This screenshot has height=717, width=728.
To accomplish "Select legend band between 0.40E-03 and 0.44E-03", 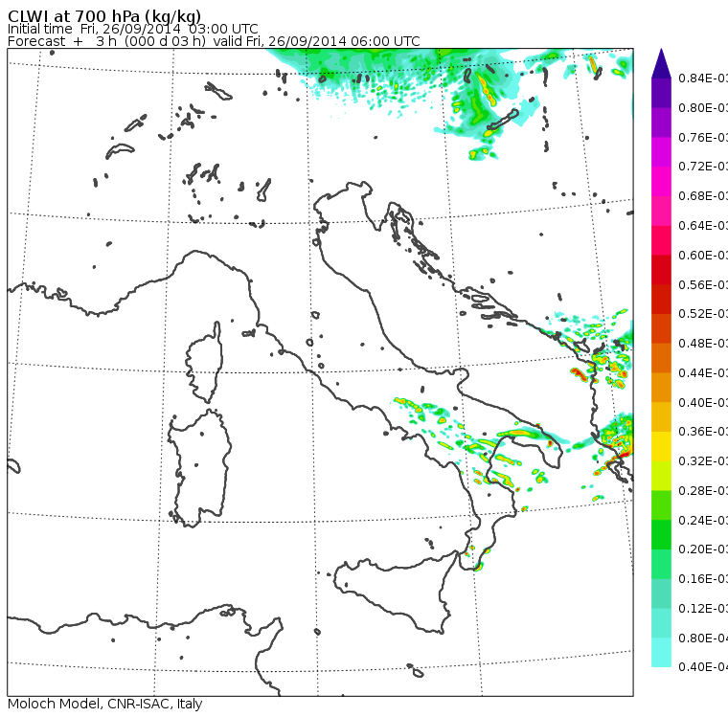I will tap(661, 388).
